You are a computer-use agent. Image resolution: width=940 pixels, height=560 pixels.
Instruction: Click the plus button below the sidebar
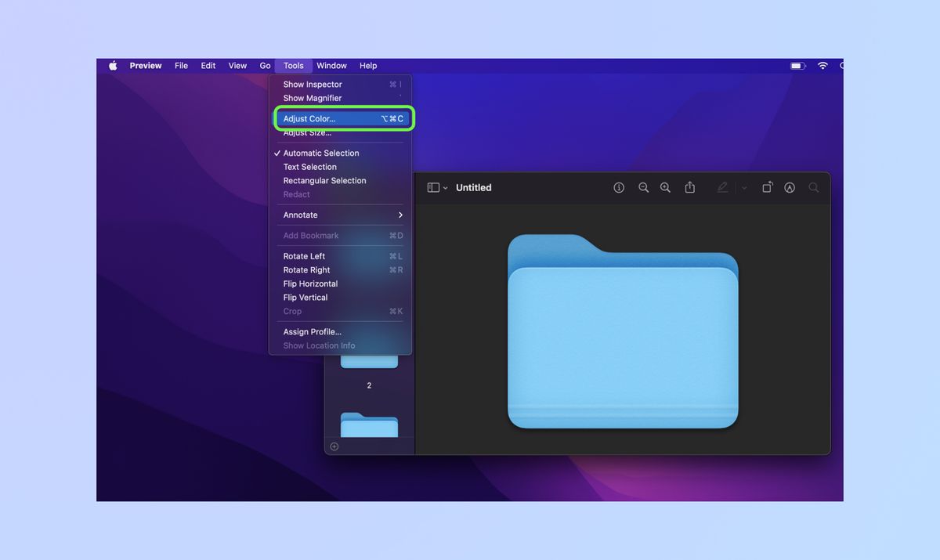click(x=334, y=446)
